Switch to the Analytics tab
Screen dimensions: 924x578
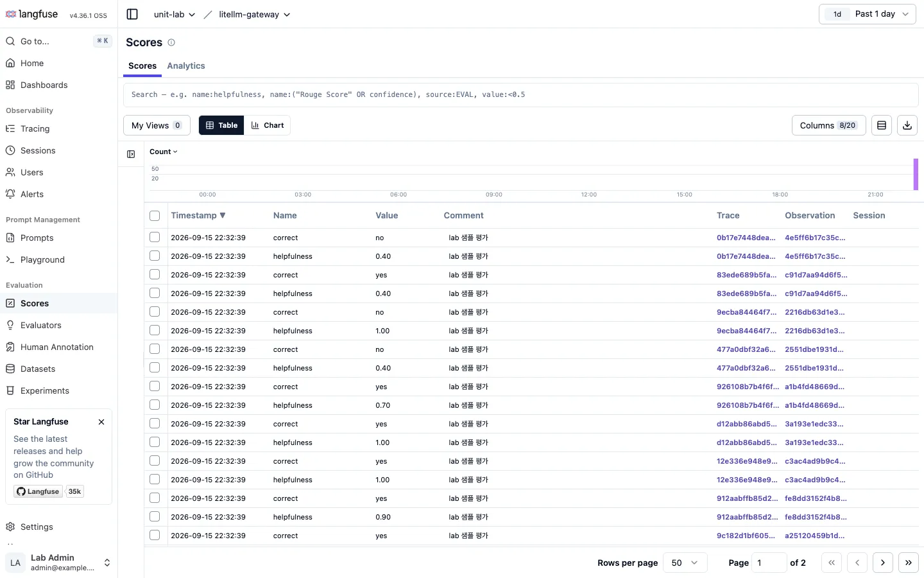(186, 66)
